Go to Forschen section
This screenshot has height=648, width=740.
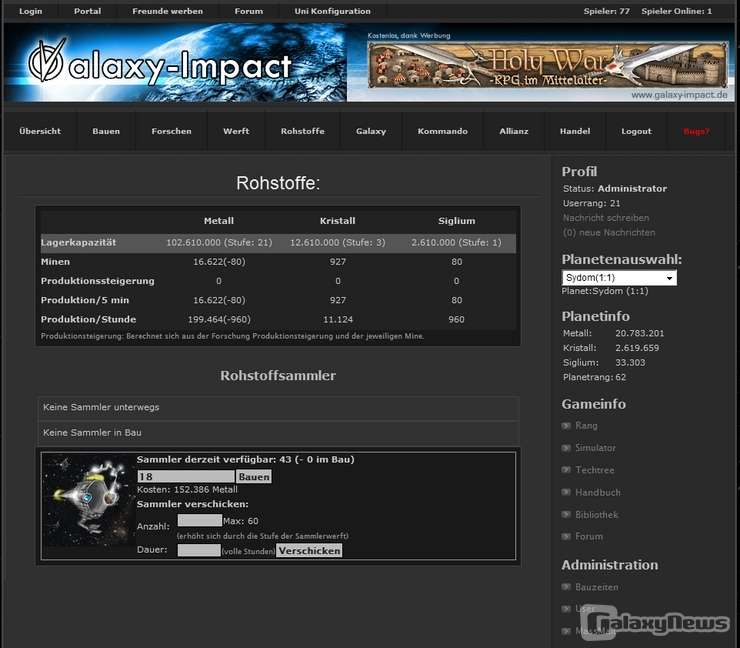(171, 131)
